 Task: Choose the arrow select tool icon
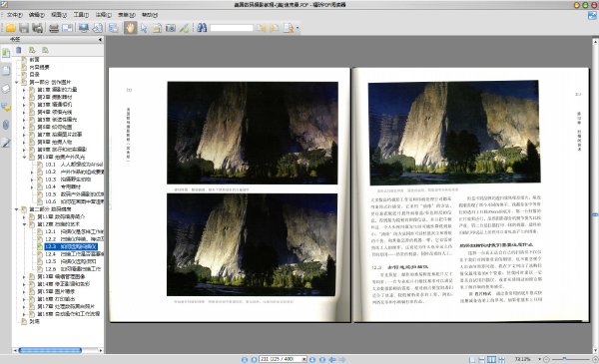pos(144,28)
